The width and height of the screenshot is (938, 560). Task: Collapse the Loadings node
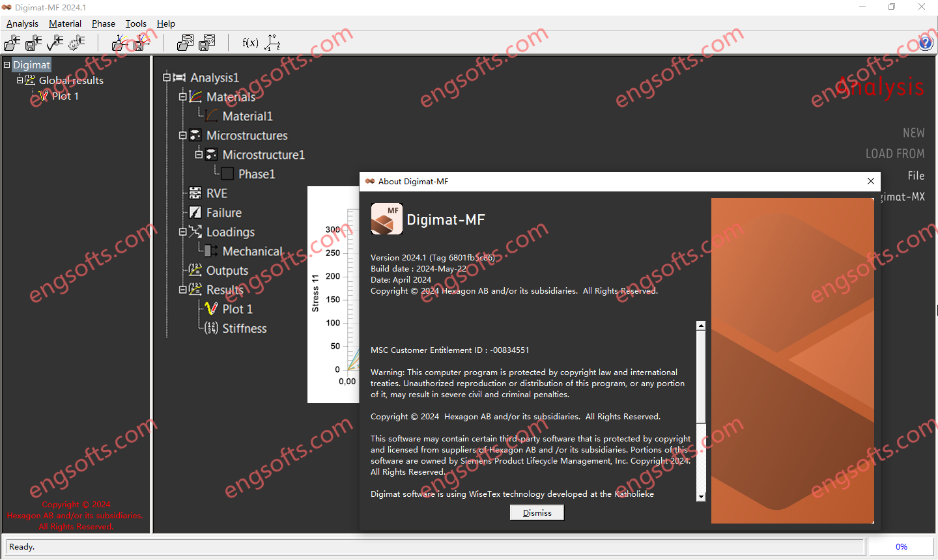(x=182, y=232)
